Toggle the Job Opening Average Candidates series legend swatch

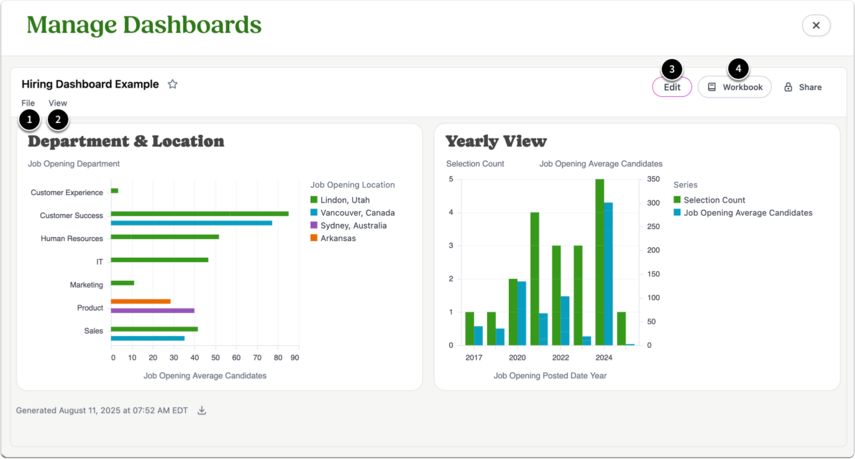click(x=677, y=213)
